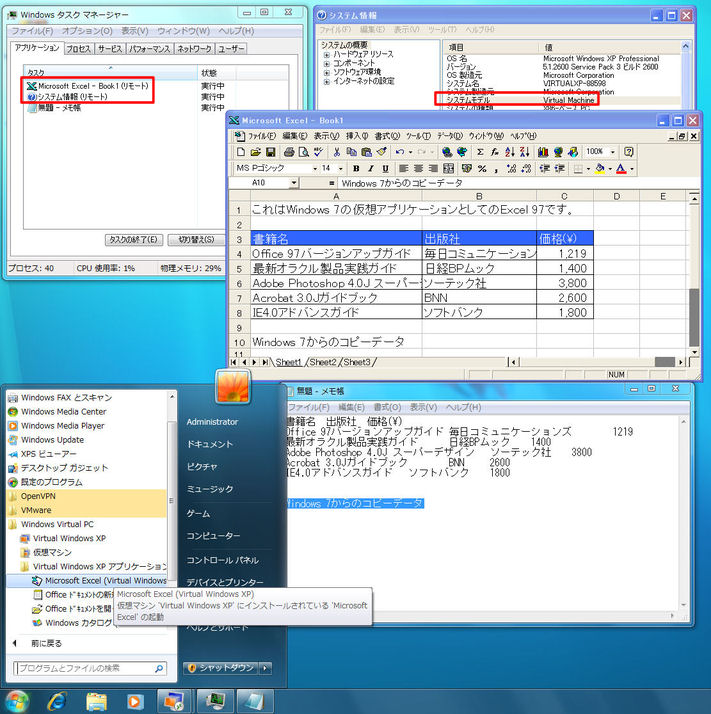Click the Windows Media Player taskbar icon

(135, 701)
